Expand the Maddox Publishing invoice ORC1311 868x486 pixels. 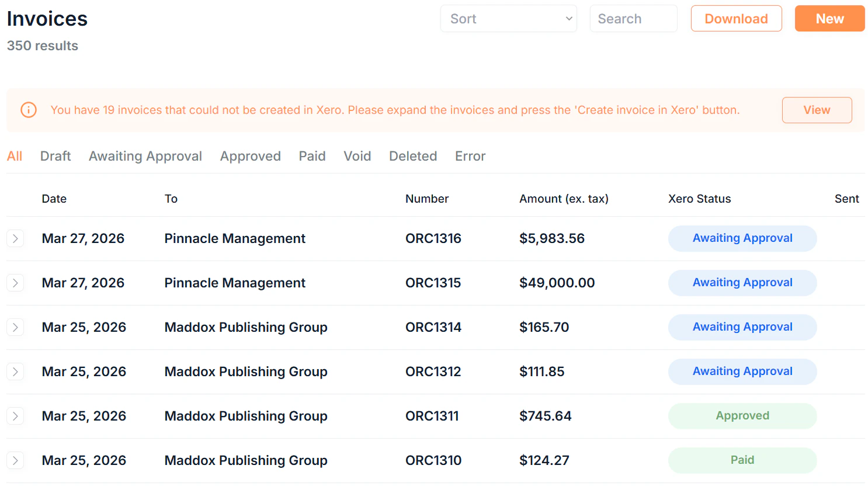[x=15, y=416]
